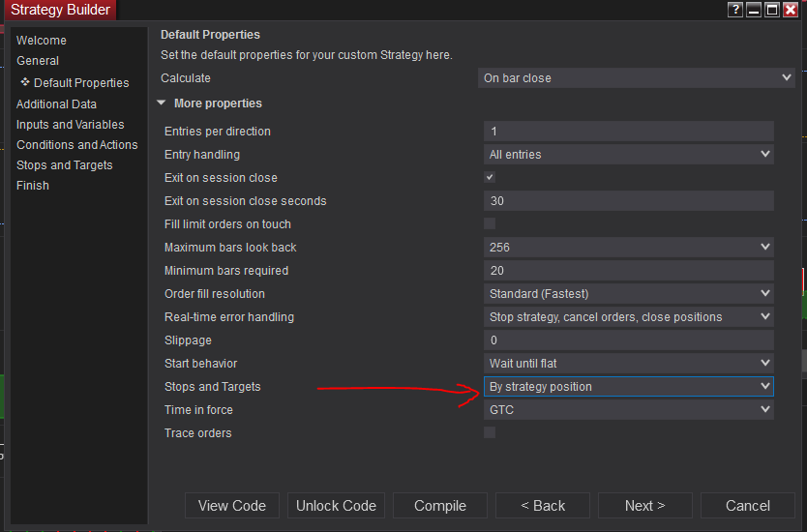Open the Stops and Targets dropdown

tap(629, 387)
